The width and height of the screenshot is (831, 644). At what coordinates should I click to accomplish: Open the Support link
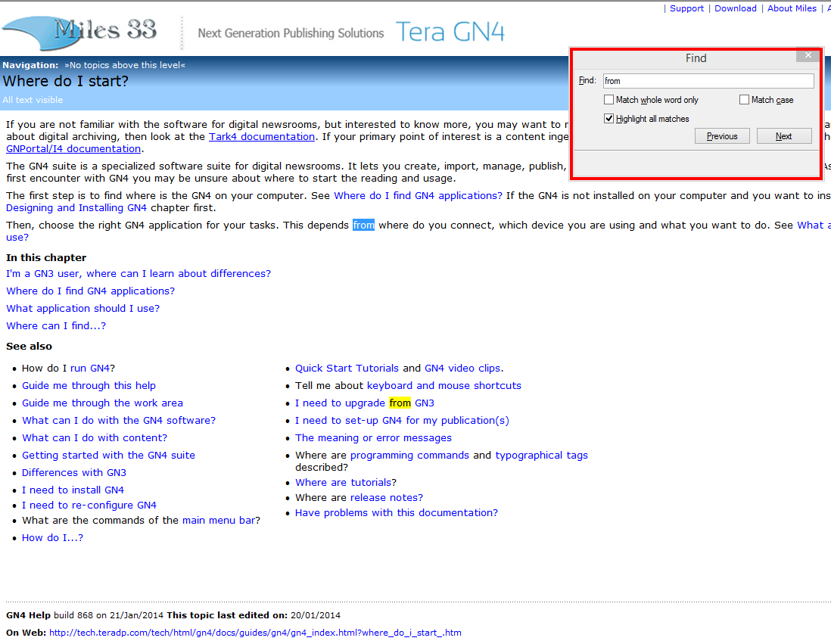pyautogui.click(x=686, y=8)
